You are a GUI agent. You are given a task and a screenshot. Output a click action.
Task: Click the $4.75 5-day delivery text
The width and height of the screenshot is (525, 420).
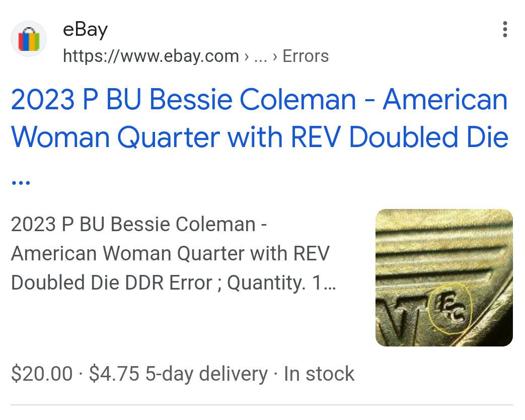coord(178,374)
